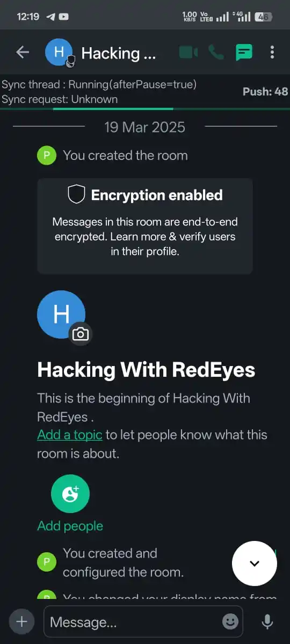Tap the back arrow in header

point(22,52)
